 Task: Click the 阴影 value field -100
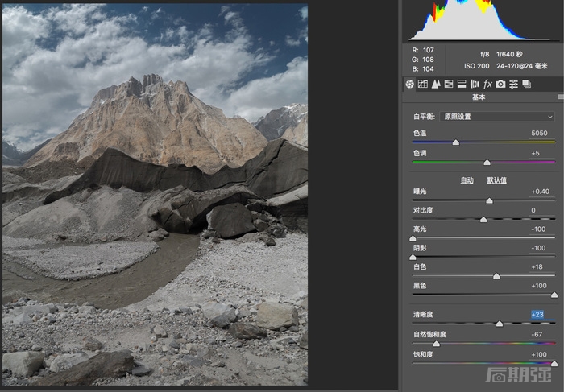coord(538,248)
